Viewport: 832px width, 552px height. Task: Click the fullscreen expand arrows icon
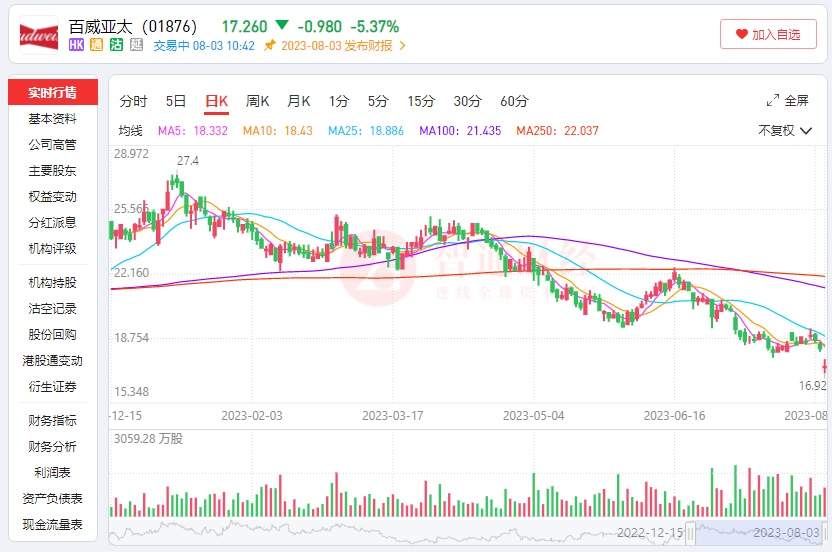(x=772, y=101)
